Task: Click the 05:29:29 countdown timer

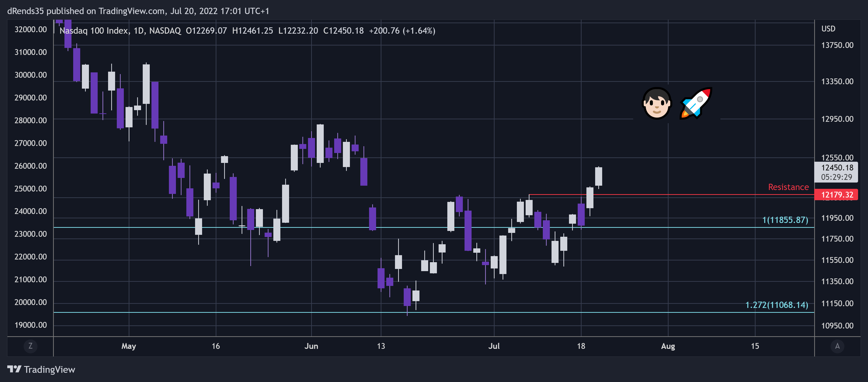Action: click(x=836, y=177)
